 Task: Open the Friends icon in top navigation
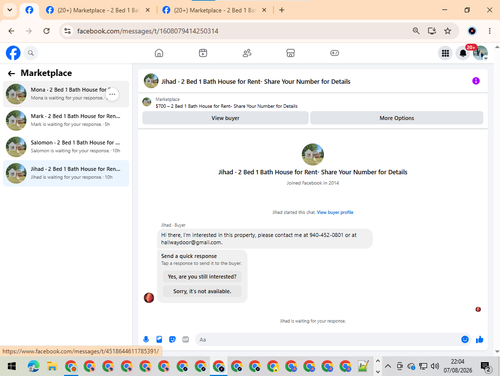247,53
